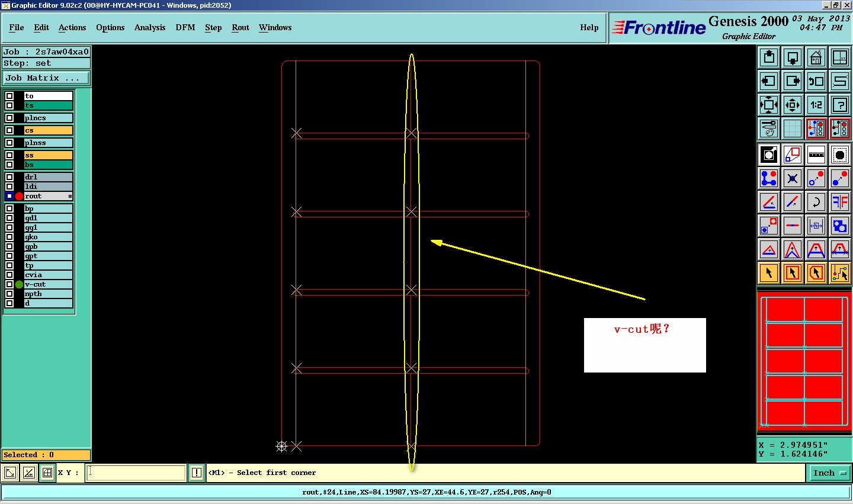Select the ruler measurement tool icon
853x504 pixels.
(x=816, y=155)
